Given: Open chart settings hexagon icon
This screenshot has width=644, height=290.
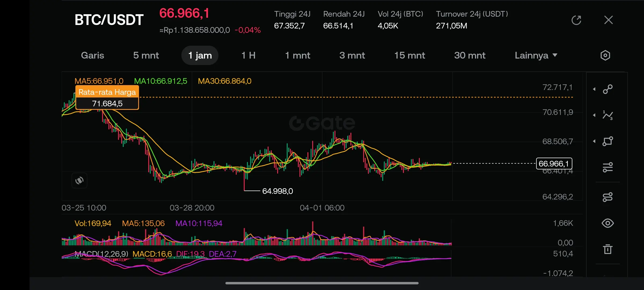Looking at the screenshot, I should (x=605, y=55).
